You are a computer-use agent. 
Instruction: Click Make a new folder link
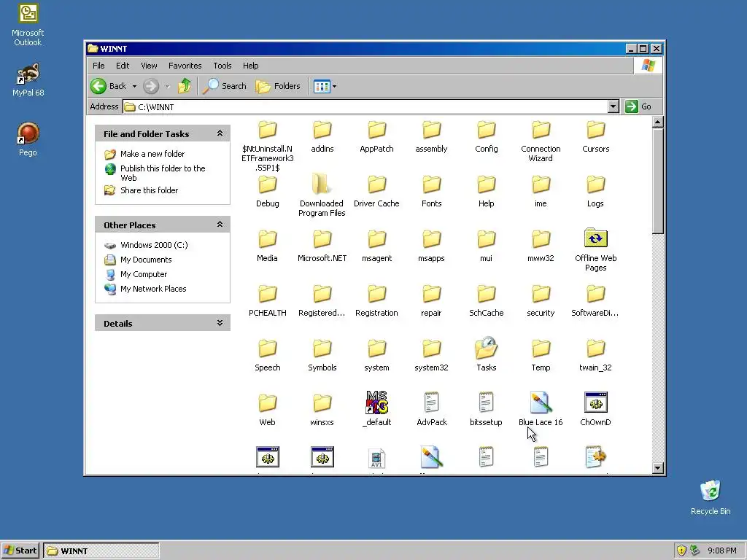click(152, 154)
